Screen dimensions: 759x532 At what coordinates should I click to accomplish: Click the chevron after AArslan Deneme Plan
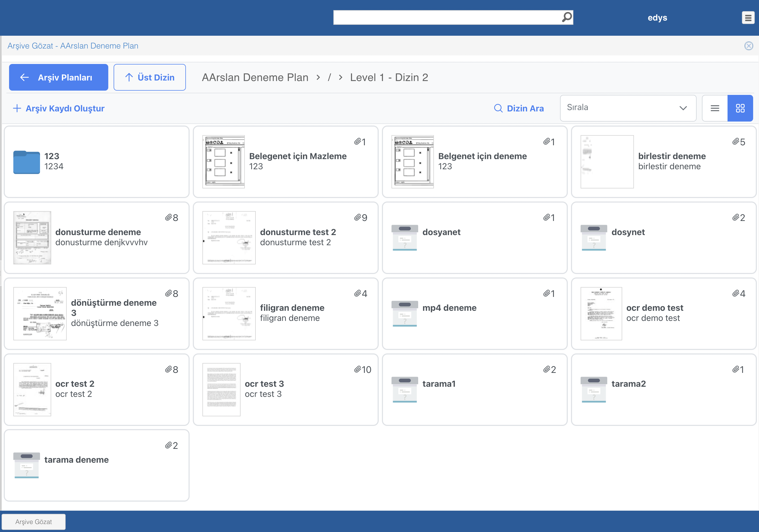click(x=318, y=77)
